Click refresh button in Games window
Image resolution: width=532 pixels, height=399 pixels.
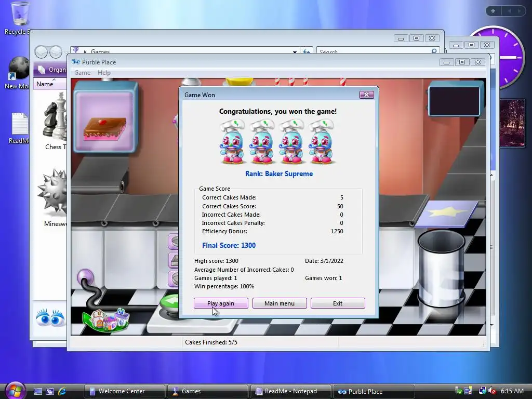click(307, 51)
